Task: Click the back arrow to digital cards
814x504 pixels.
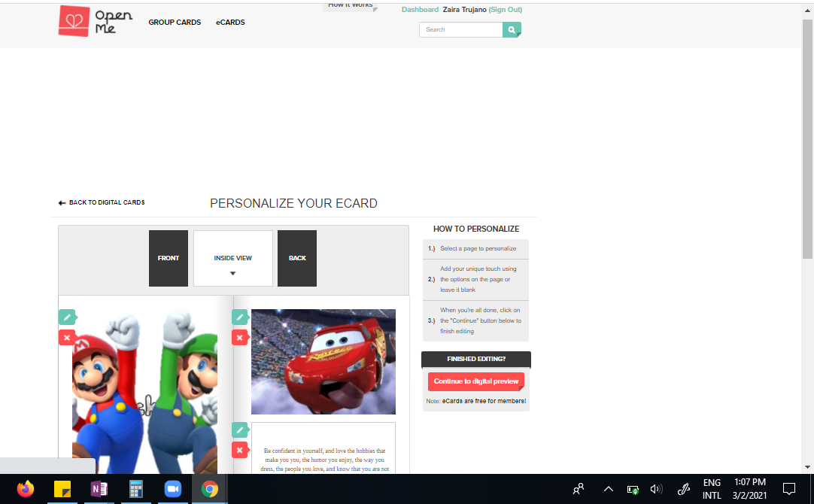Action: point(62,203)
